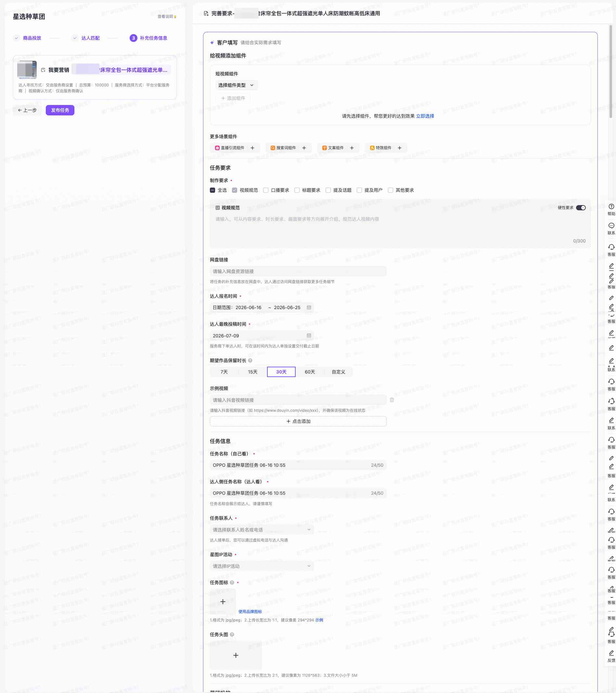Open calendar icon in 达人报名时间 date range
Screen dimensions: 616x693
(x=309, y=307)
